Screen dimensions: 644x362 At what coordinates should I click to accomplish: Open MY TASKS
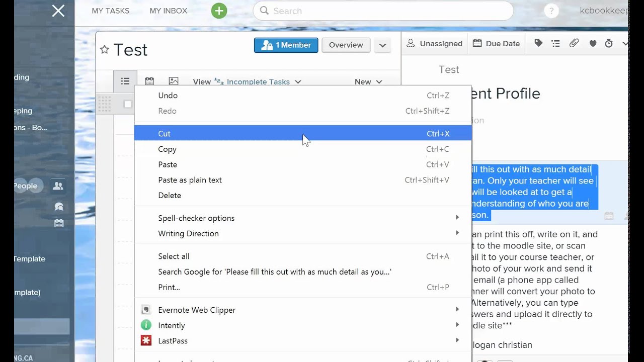point(111,11)
